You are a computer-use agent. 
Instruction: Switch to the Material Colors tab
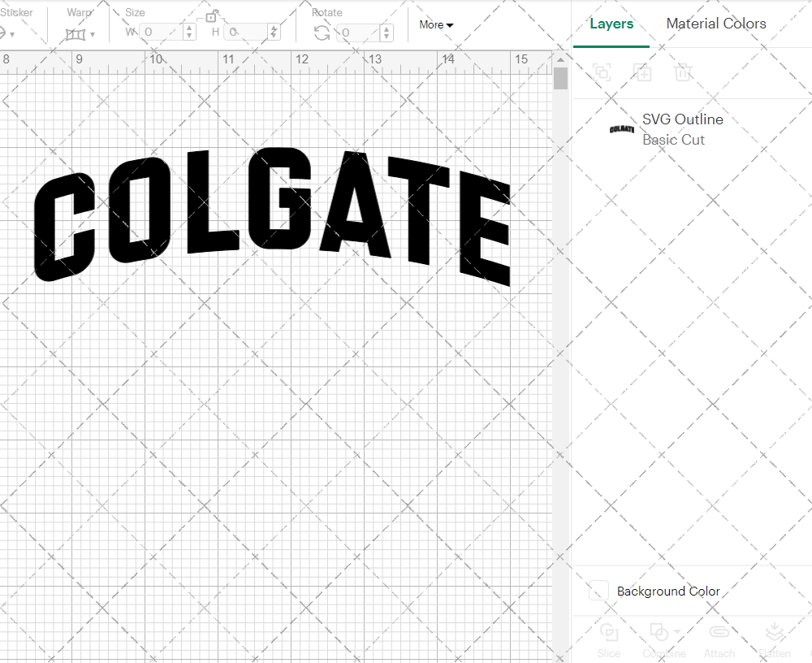coord(715,24)
